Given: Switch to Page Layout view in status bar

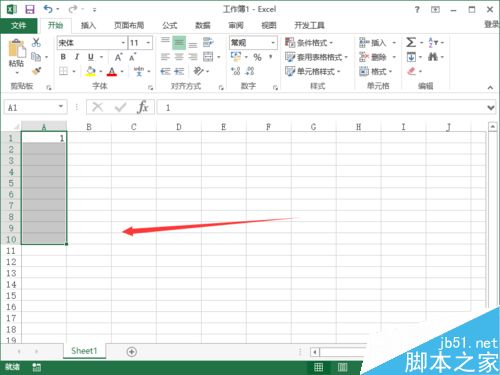Looking at the screenshot, I should pyautogui.click(x=342, y=367).
